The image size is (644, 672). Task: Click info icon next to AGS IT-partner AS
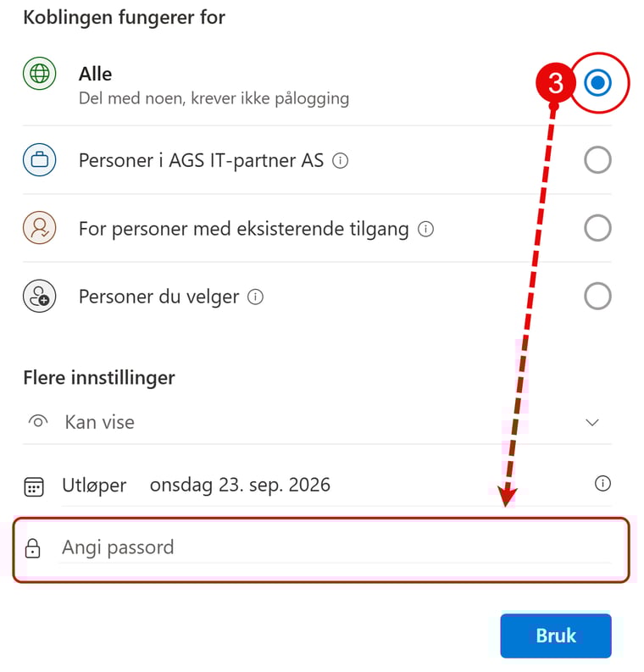pyautogui.click(x=340, y=160)
